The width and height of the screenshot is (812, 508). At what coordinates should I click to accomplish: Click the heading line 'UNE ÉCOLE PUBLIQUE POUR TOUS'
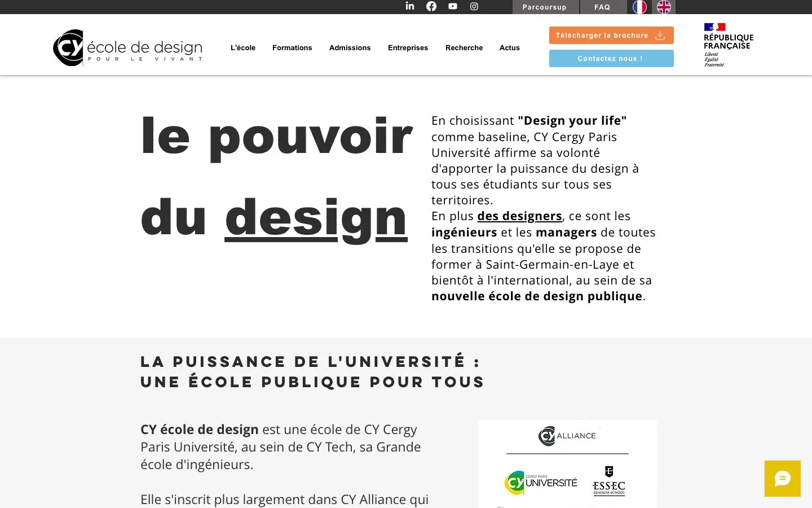[x=312, y=382]
